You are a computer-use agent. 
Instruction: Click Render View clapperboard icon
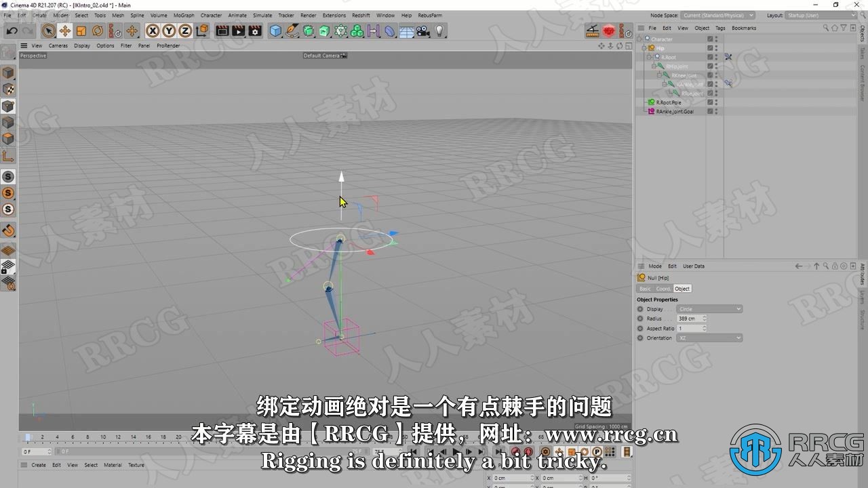[222, 30]
